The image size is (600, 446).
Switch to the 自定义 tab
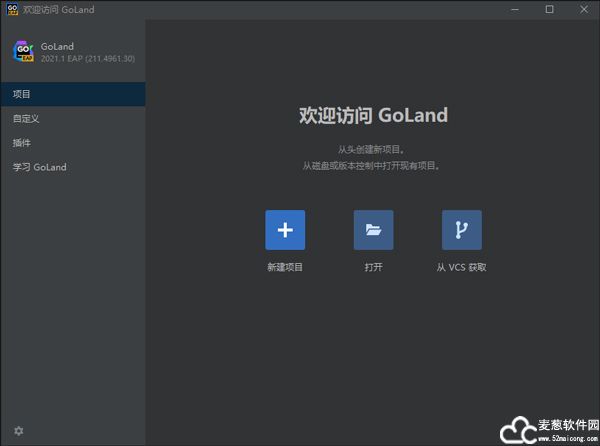[73, 119]
